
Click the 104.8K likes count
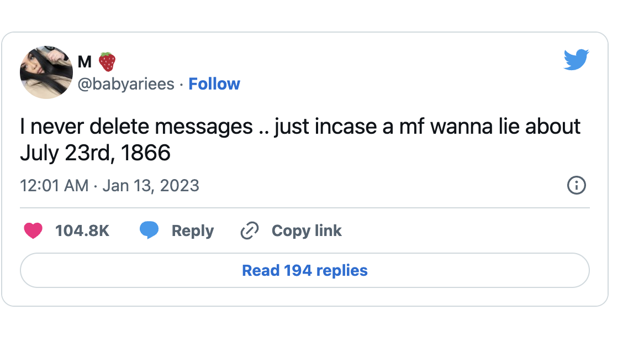(x=82, y=230)
